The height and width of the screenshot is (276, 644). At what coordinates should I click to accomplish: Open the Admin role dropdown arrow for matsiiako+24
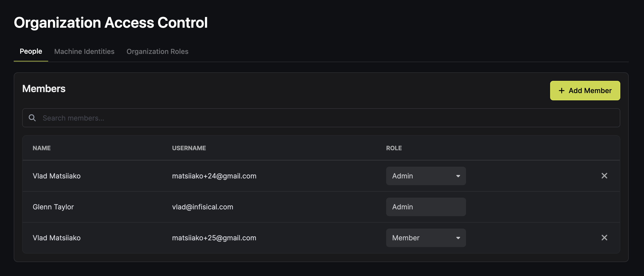[x=458, y=176]
